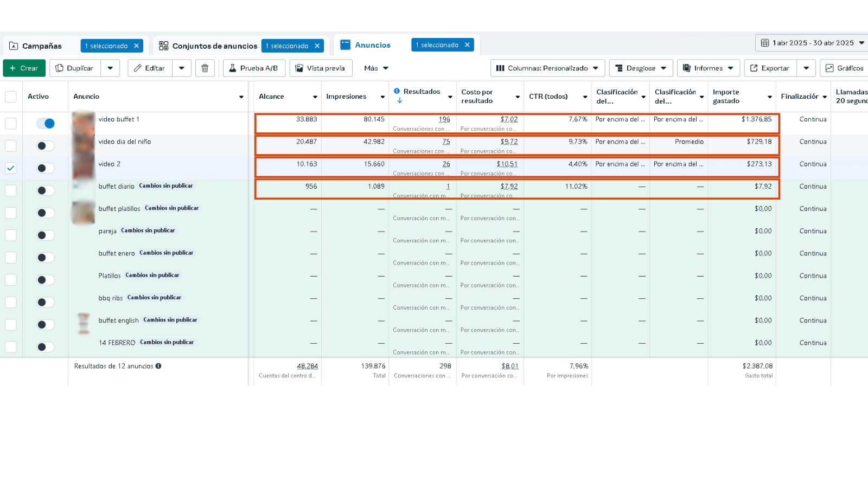
Task: Sort by the Importe gastado column header
Action: click(726, 97)
